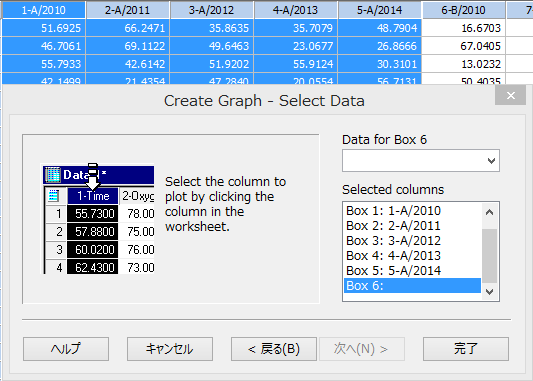The image size is (533, 381).
Task: Finish the wizard with the 完了 button
Action: point(466,349)
